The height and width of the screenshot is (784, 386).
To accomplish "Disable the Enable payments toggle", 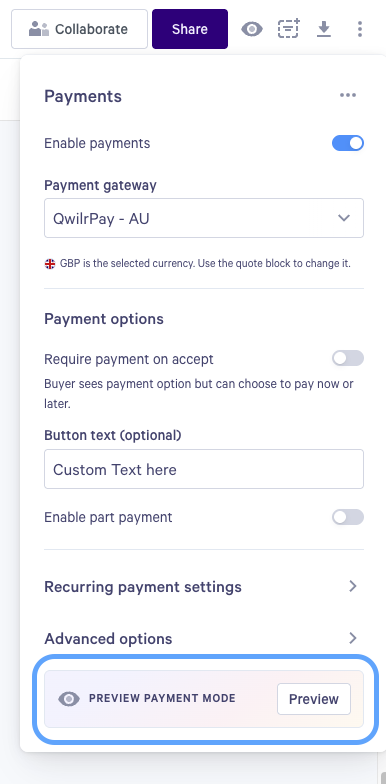I will point(348,144).
